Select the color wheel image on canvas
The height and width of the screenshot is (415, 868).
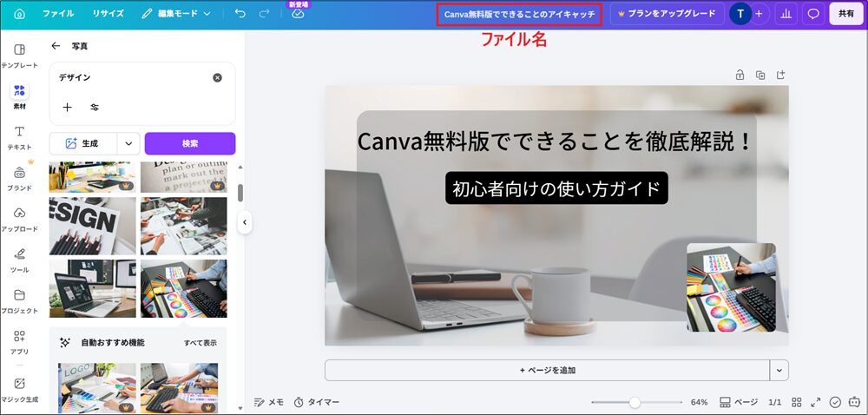click(x=731, y=287)
